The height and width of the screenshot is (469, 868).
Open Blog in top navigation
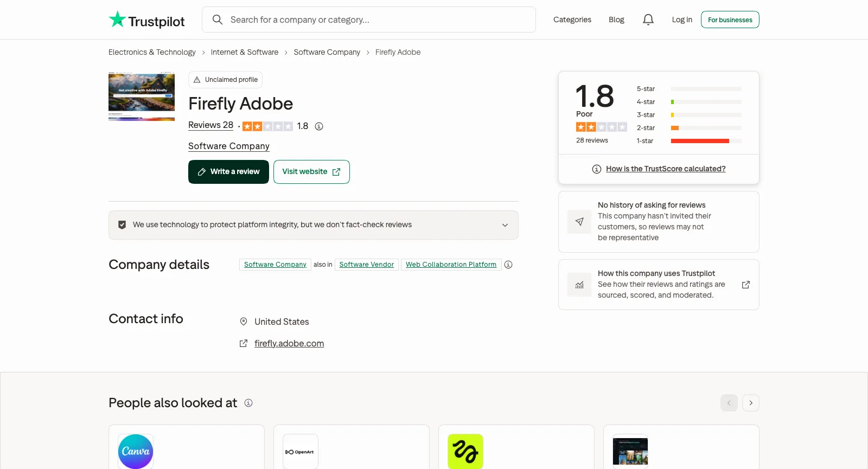[616, 20]
